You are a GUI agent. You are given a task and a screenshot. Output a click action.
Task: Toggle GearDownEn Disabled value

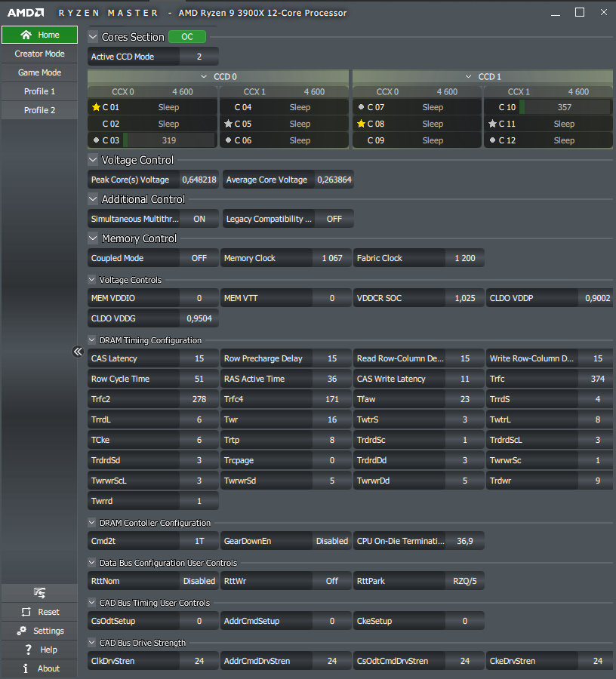(x=332, y=541)
